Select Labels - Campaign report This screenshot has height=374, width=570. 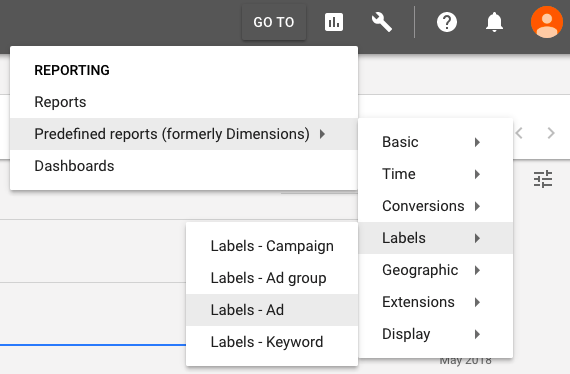pyautogui.click(x=272, y=246)
